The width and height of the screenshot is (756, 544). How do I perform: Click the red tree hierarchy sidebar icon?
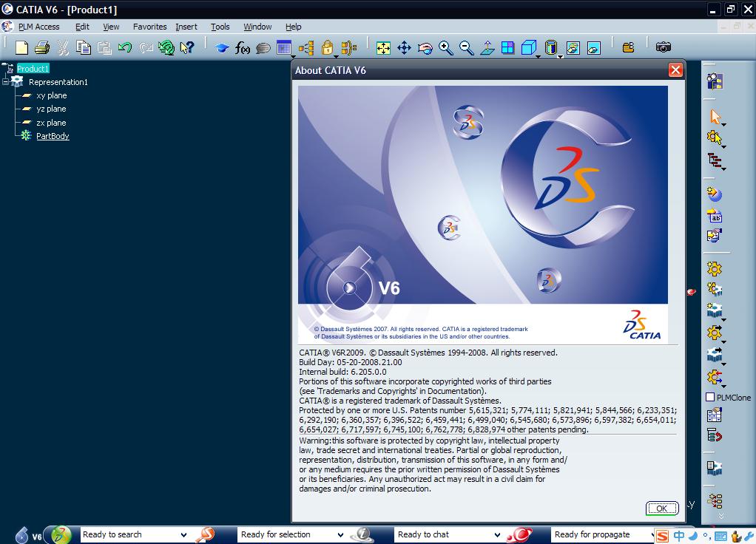coord(715,160)
